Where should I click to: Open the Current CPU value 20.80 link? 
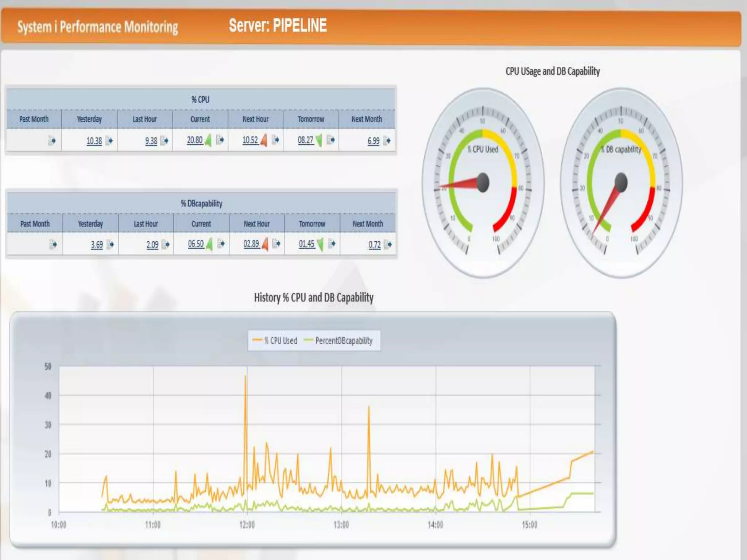click(194, 140)
